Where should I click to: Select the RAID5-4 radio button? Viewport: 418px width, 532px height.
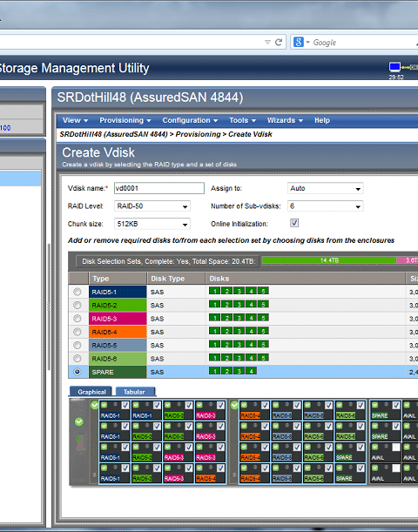click(78, 332)
